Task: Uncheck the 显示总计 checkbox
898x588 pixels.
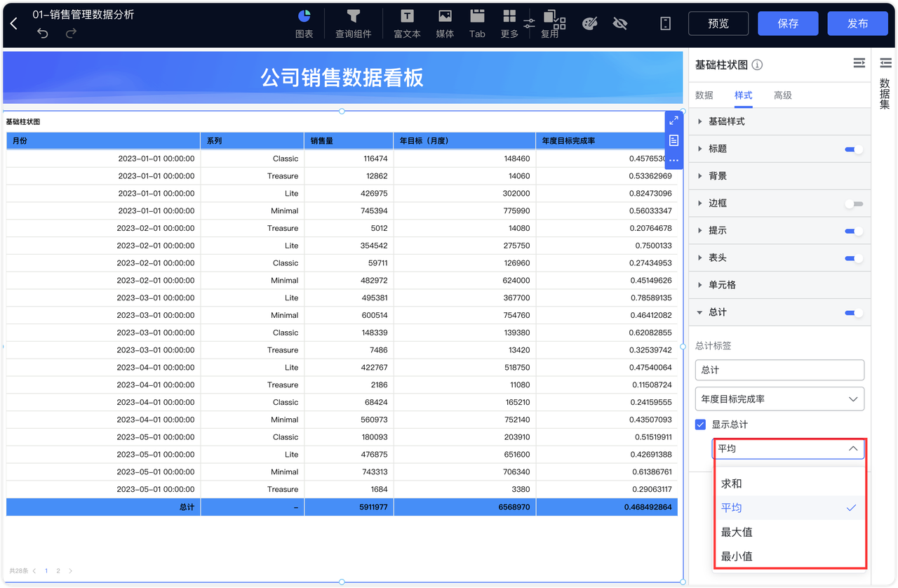Action: tap(700, 425)
